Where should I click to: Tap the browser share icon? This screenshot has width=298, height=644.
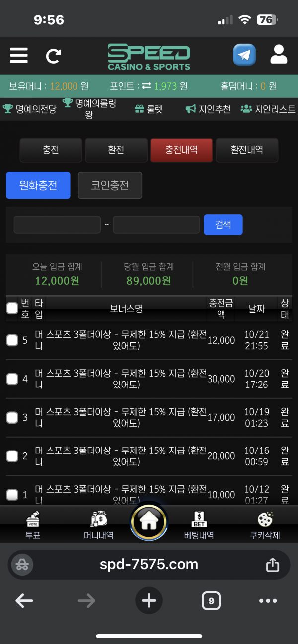(272, 565)
